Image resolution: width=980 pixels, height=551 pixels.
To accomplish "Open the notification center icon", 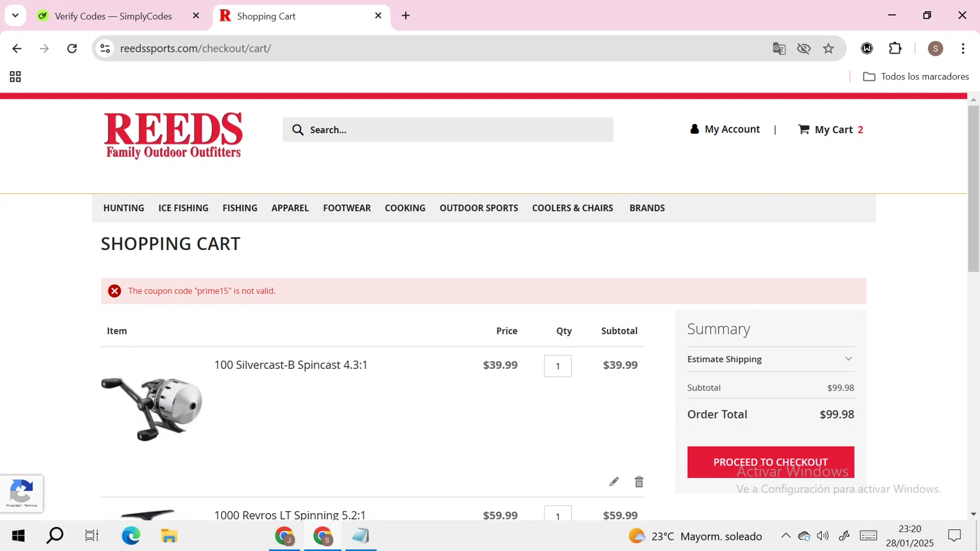I will point(955,536).
